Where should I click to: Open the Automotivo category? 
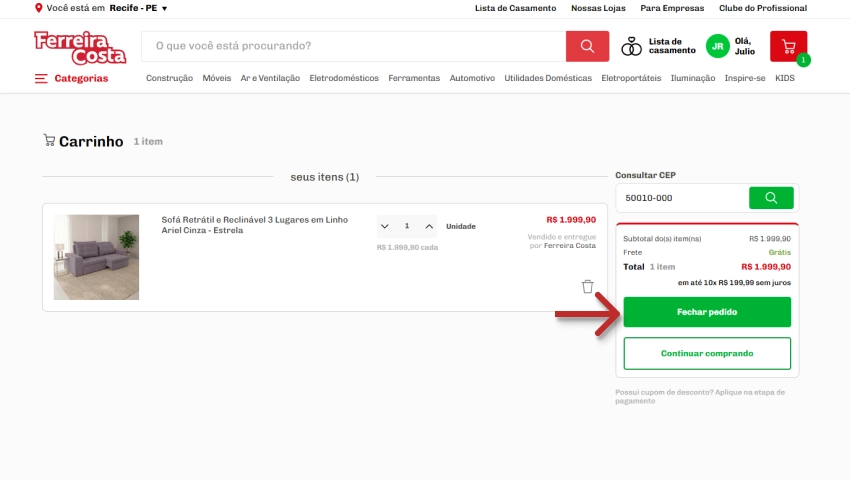tap(472, 78)
